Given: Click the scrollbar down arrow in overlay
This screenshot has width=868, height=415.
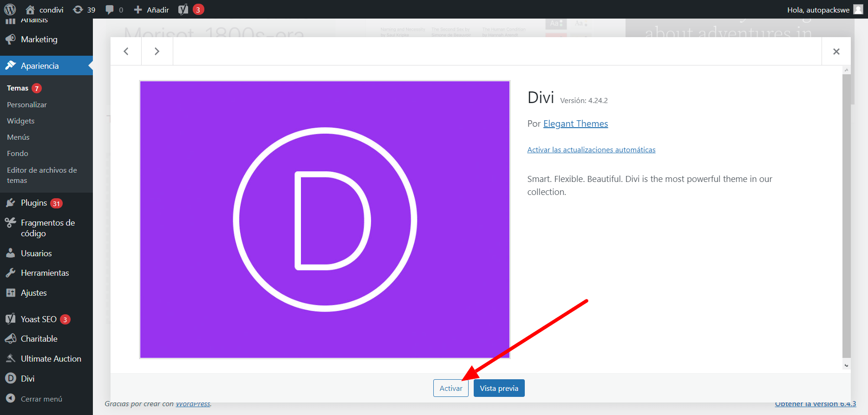Looking at the screenshot, I should tap(847, 365).
